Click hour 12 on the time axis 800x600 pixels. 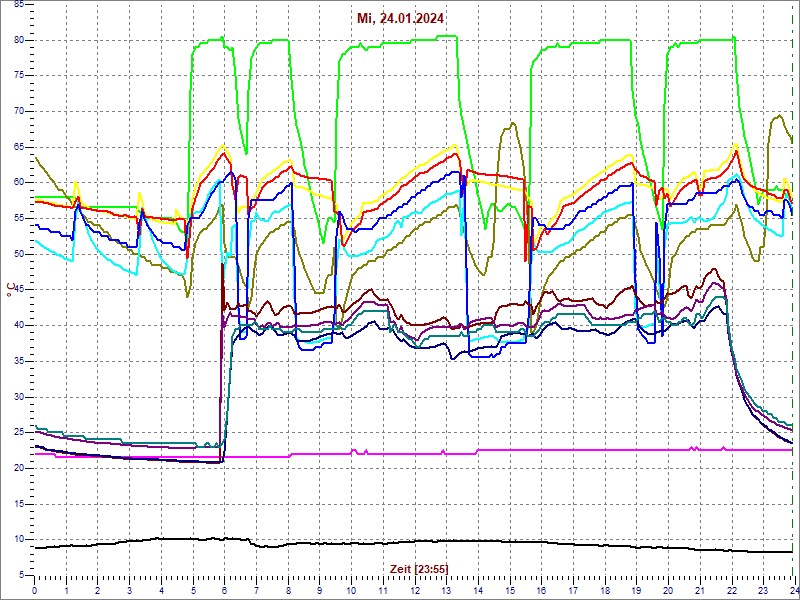pos(414,590)
